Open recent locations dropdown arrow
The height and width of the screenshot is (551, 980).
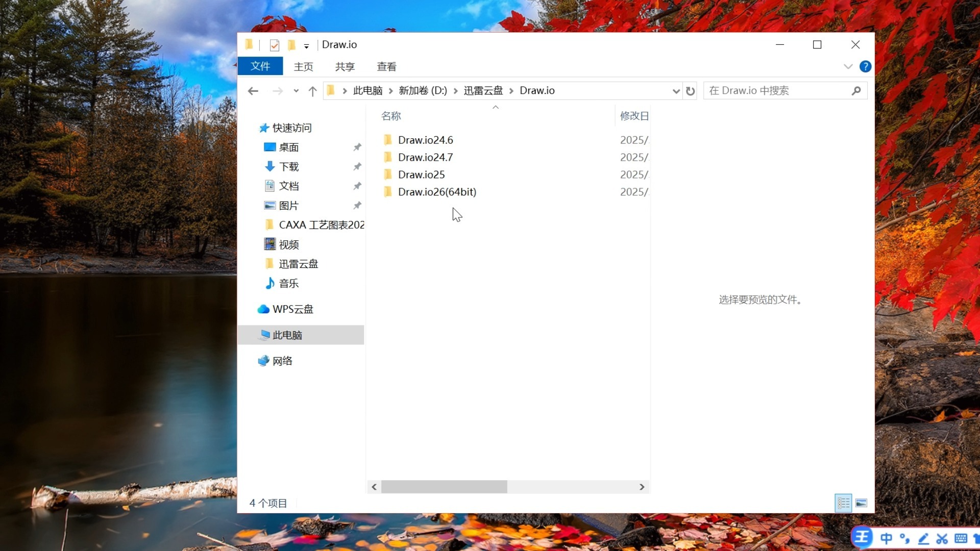[296, 91]
